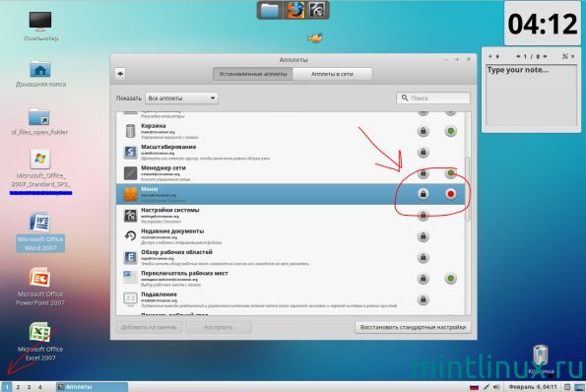Screen dimensions: 586x392
Task: Select the Масштабирование applet S icon
Action: pyautogui.click(x=130, y=152)
